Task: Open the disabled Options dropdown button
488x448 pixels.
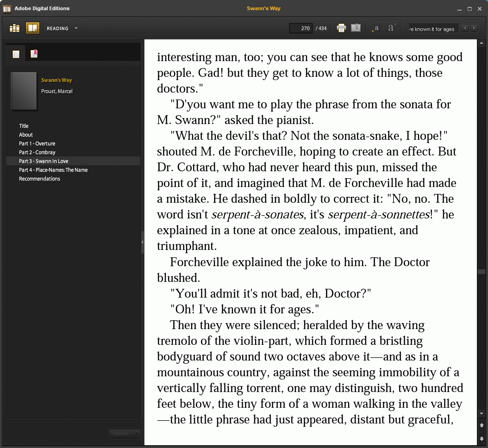Action: pyautogui.click(x=125, y=434)
